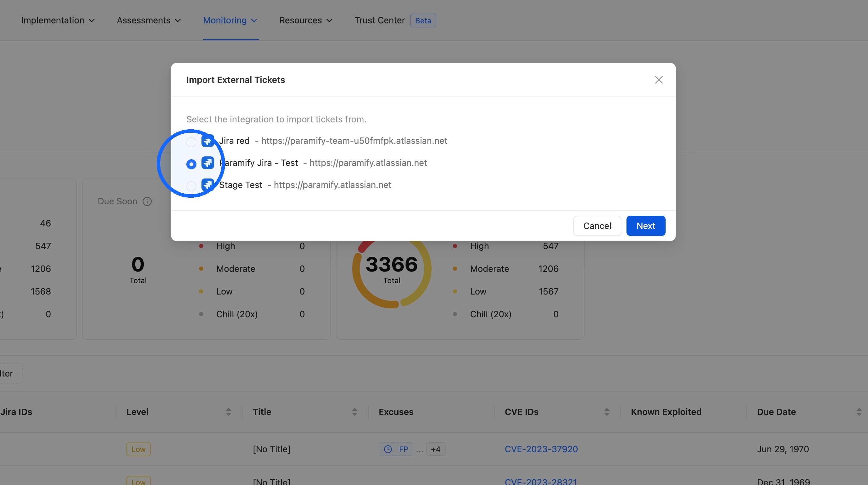
Task: Click the Stage Test name label
Action: (241, 185)
